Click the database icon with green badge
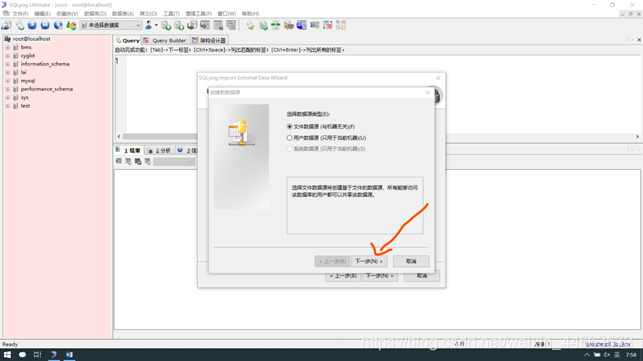The width and height of the screenshot is (643, 361). [x=264, y=25]
